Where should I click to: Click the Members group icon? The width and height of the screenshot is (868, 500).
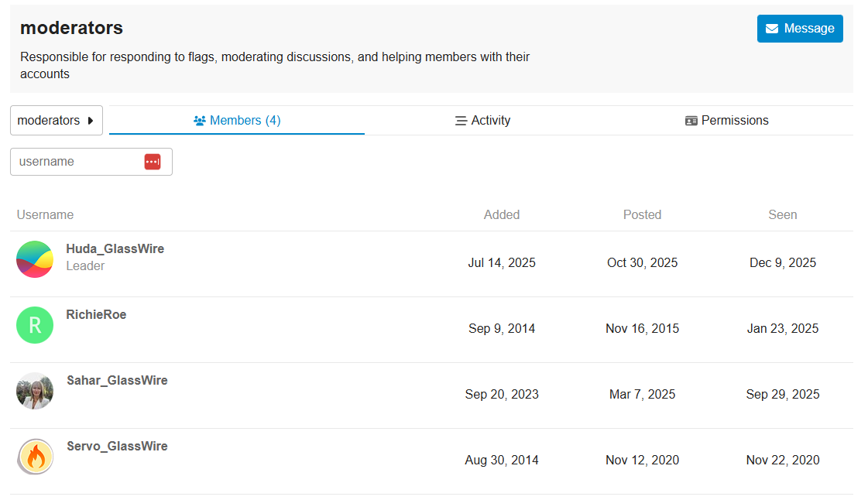click(x=200, y=121)
